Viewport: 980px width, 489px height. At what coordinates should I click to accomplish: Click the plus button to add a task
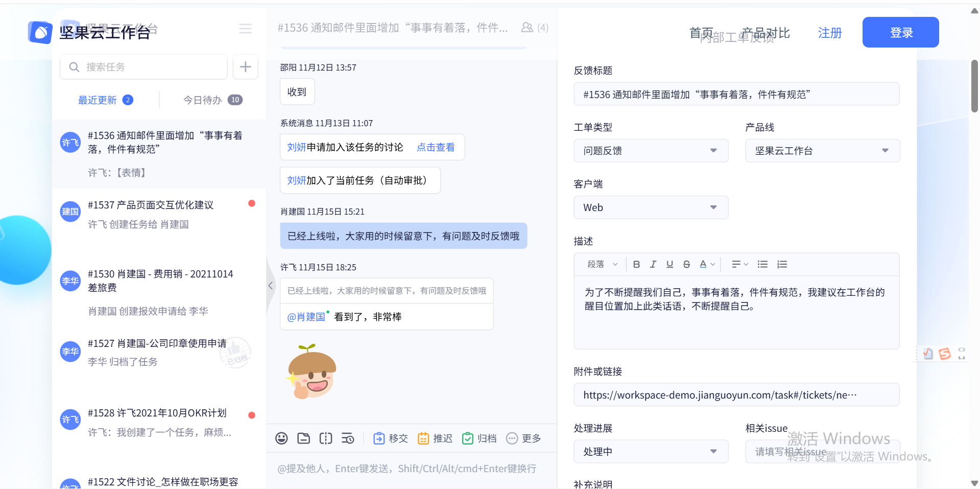[246, 67]
